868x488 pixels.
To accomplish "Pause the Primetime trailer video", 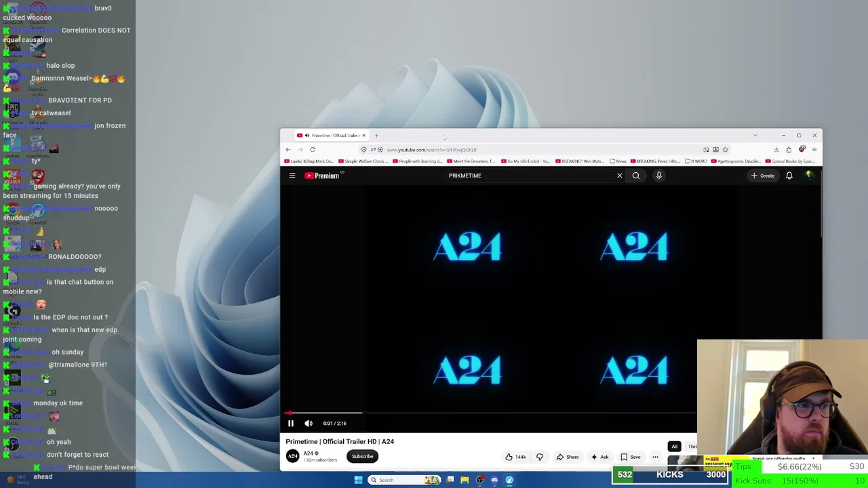I will pos(291,423).
